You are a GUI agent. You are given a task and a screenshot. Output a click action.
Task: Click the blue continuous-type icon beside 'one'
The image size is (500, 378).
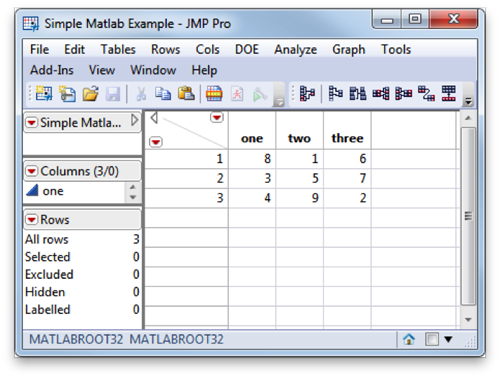click(x=32, y=190)
